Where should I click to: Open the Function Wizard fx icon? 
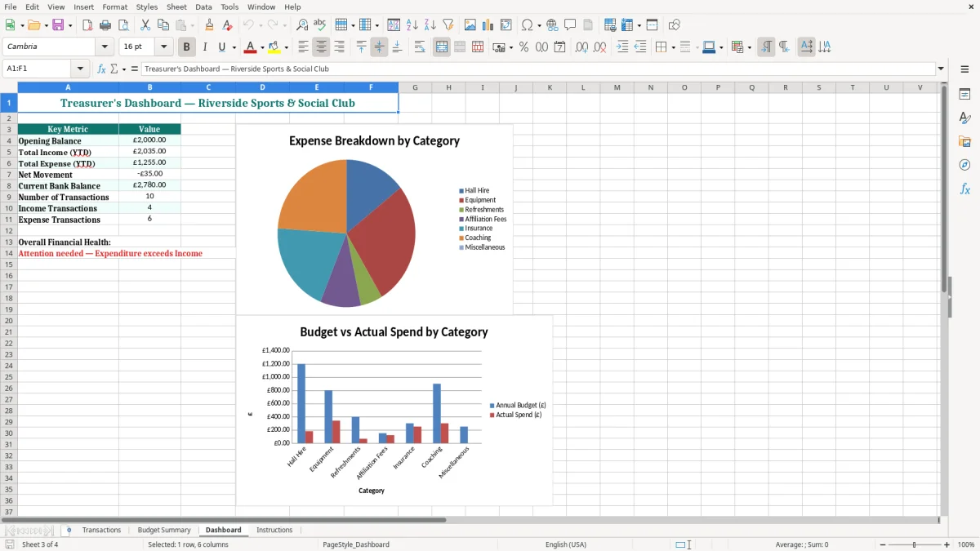[102, 69]
